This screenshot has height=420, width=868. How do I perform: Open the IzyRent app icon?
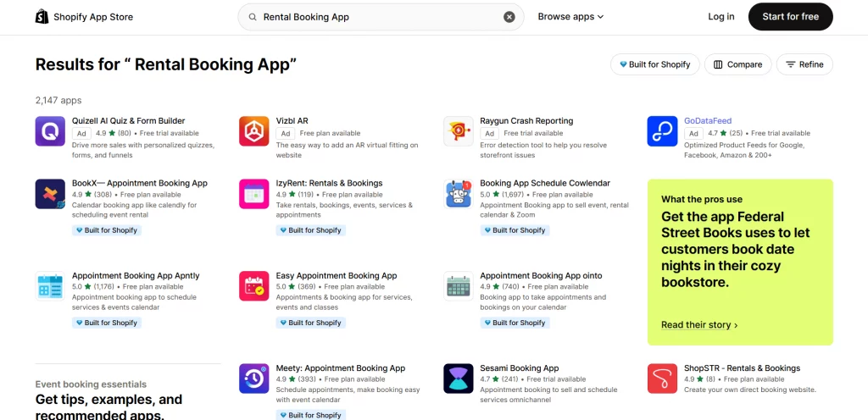[254, 194]
